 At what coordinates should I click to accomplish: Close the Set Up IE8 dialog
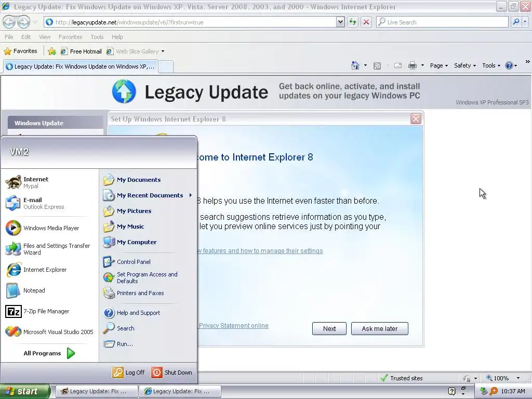(416, 119)
